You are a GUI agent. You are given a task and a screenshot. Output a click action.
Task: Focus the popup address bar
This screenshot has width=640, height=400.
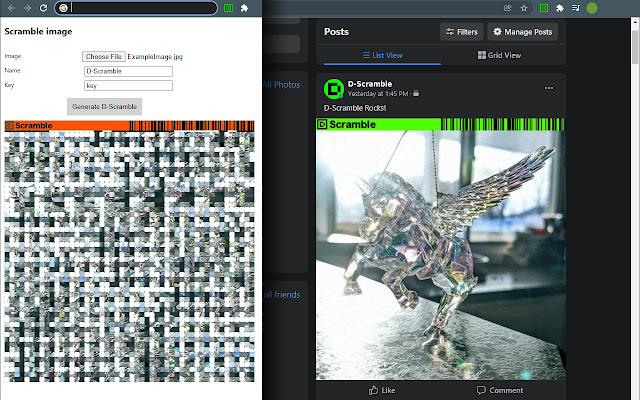click(136, 8)
